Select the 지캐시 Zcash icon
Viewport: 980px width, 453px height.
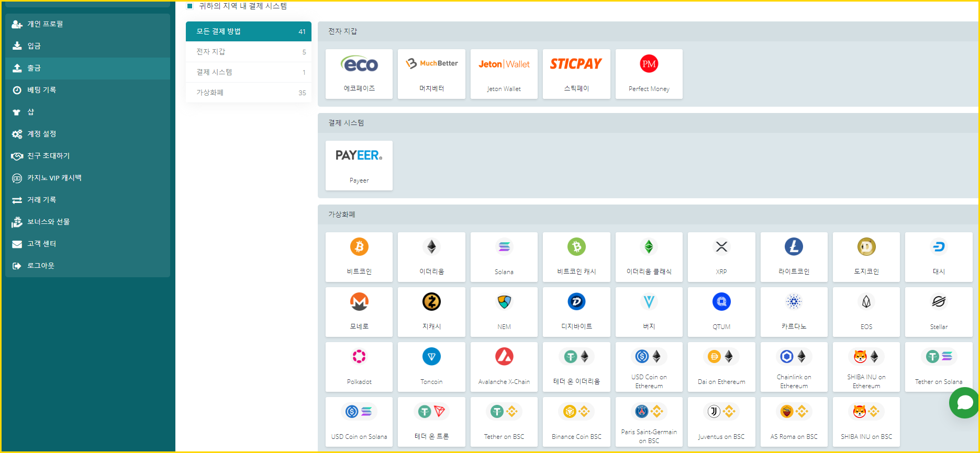click(x=431, y=302)
